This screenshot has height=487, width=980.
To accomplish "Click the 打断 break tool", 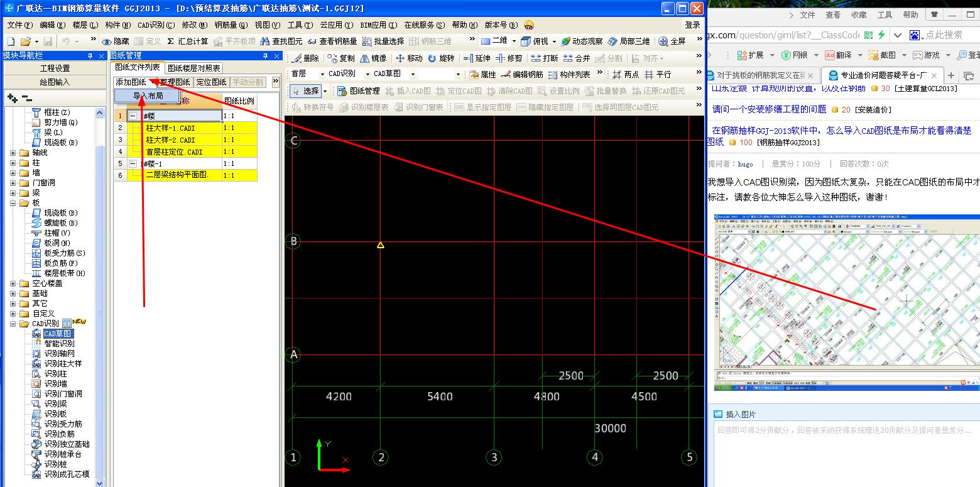I will click(545, 58).
